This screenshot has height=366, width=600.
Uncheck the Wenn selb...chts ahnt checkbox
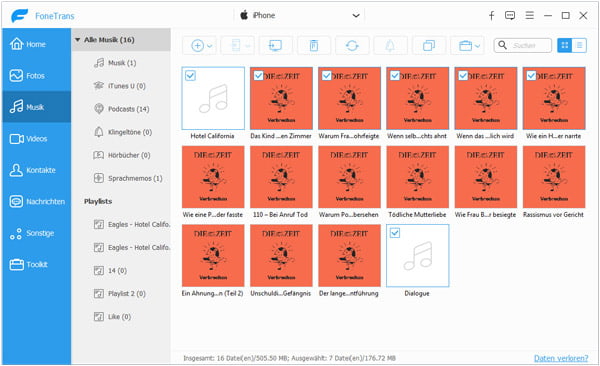click(395, 75)
